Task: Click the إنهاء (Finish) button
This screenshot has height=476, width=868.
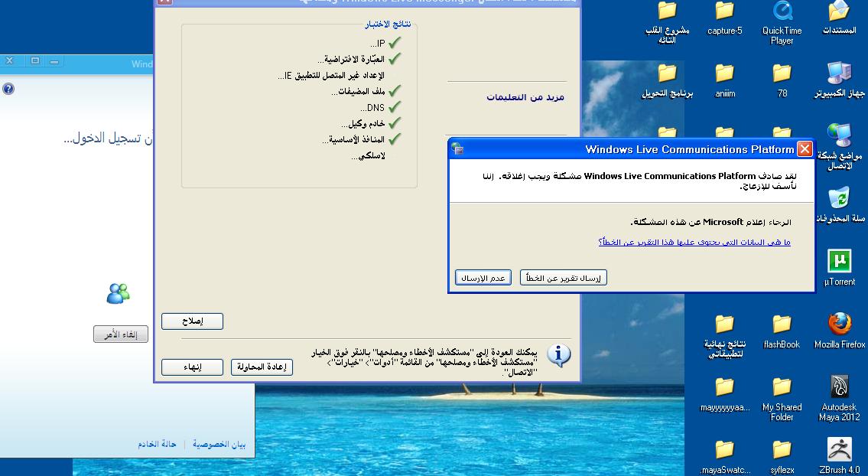Action: [192, 367]
